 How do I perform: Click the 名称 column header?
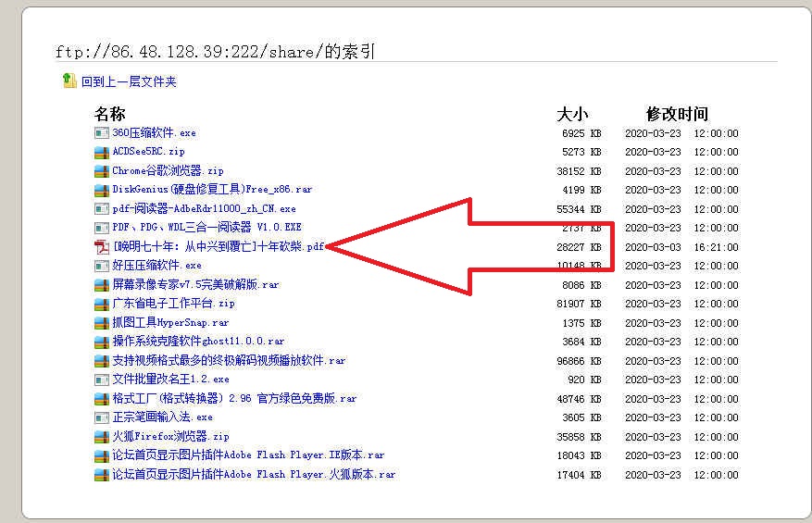(x=109, y=114)
